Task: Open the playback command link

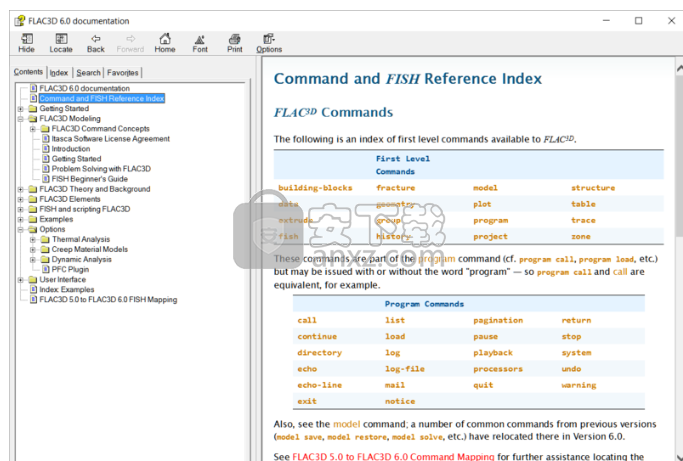Action: (493, 353)
